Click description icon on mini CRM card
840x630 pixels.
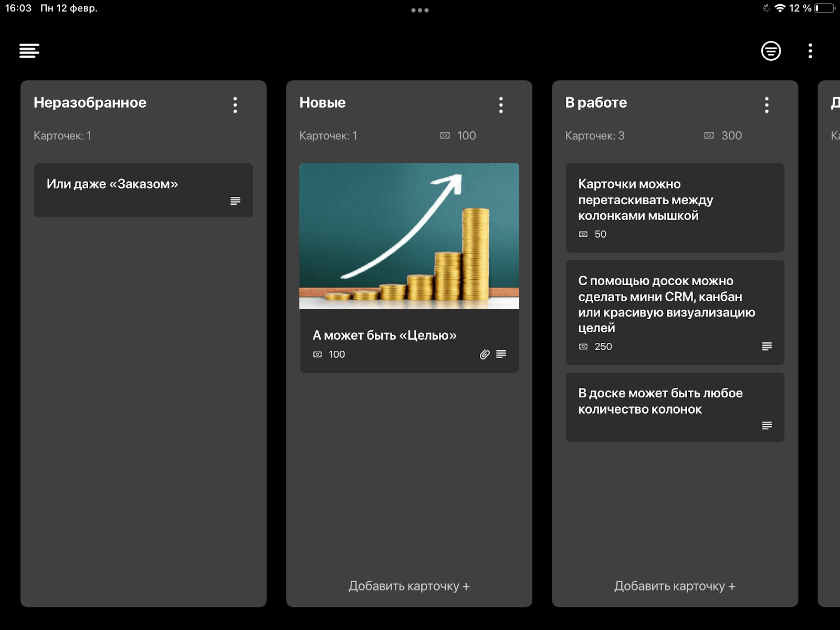766,346
